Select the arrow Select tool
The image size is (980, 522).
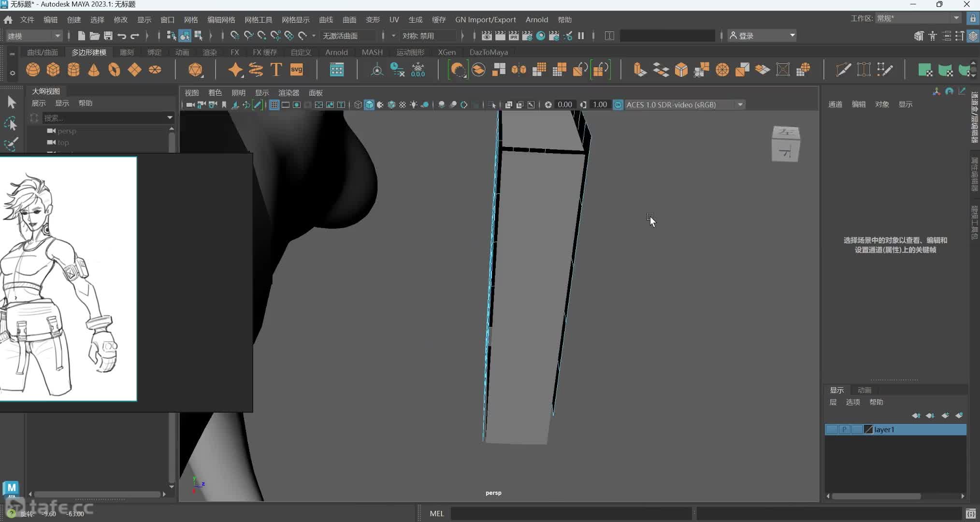[x=11, y=102]
